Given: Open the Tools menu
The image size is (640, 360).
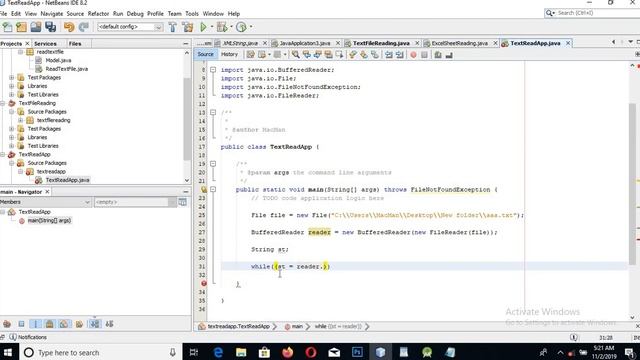Looking at the screenshot, I should click(x=192, y=13).
